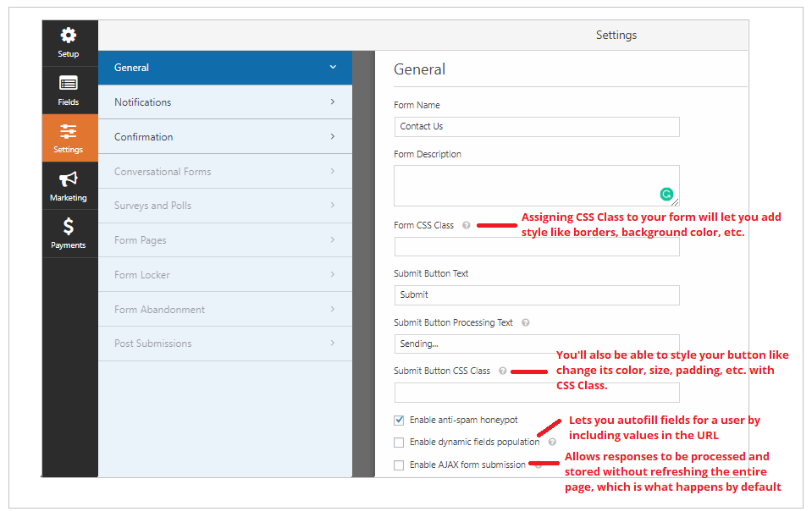The image size is (812, 517).
Task: Click help icon beside Submit Button Processing Text
Action: point(525,322)
